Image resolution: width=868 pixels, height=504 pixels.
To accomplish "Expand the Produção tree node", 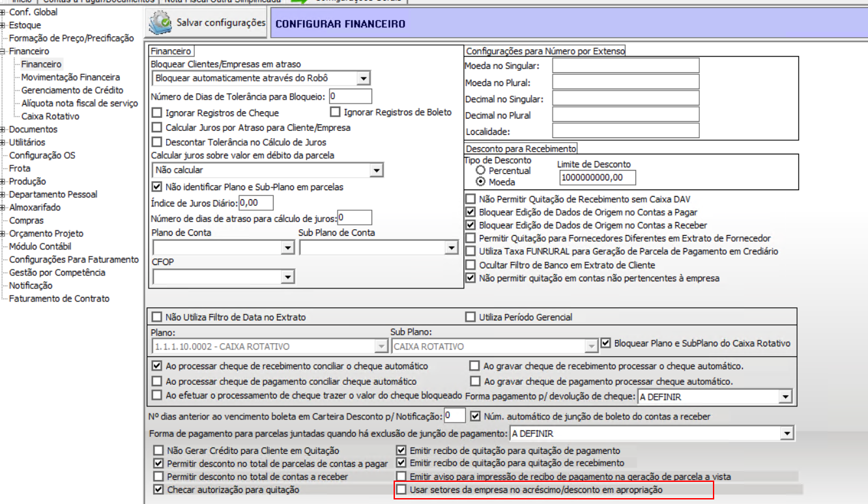I will pos(3,182).
